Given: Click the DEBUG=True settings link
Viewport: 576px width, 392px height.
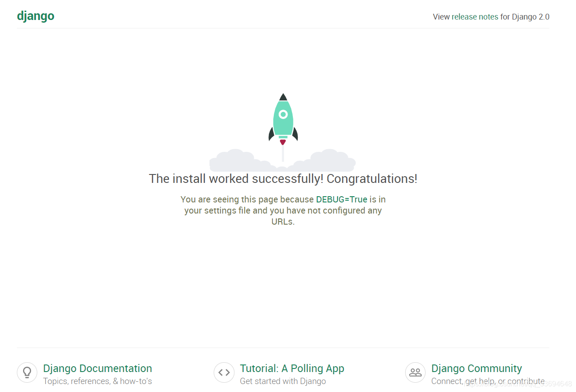Looking at the screenshot, I should [x=342, y=199].
